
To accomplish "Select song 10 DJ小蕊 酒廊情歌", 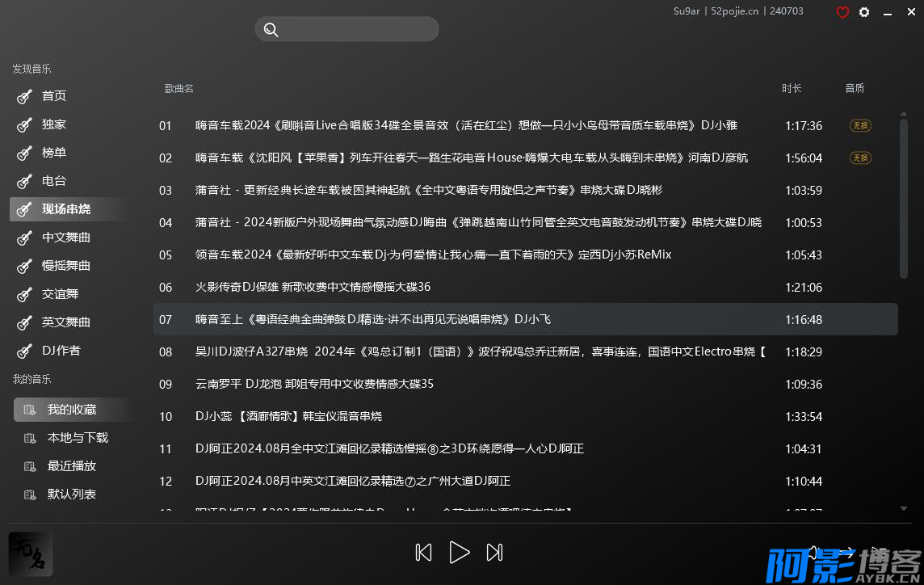I will pos(288,416).
